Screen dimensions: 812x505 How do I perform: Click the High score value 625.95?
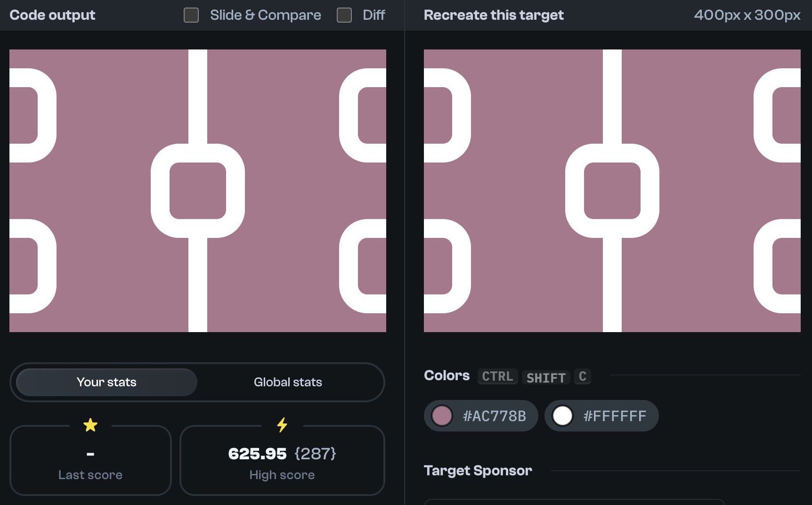[x=258, y=454]
